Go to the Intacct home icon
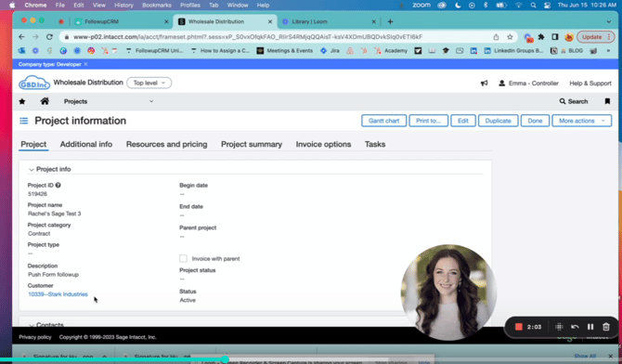Screen dimensions: 622x364 [45, 101]
